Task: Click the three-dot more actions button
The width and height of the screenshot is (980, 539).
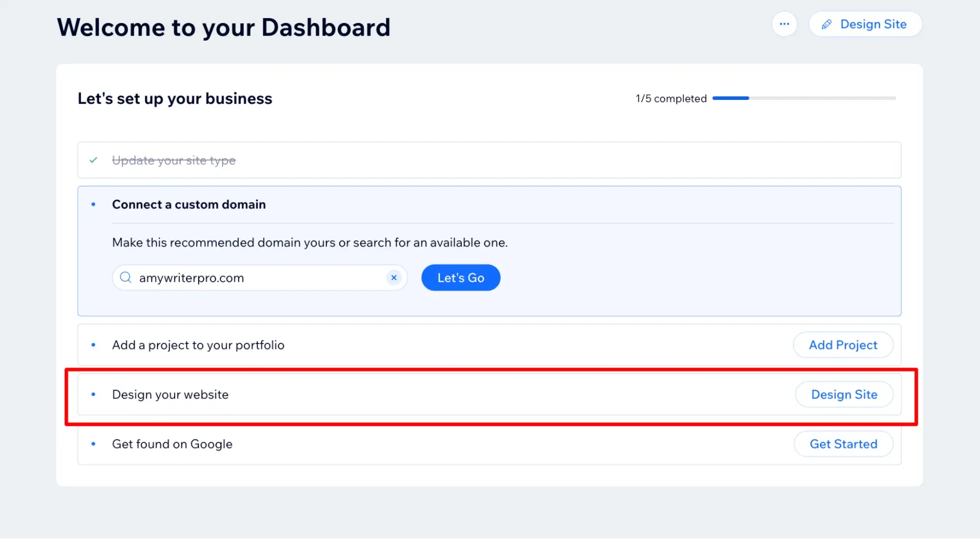Action: click(x=784, y=24)
